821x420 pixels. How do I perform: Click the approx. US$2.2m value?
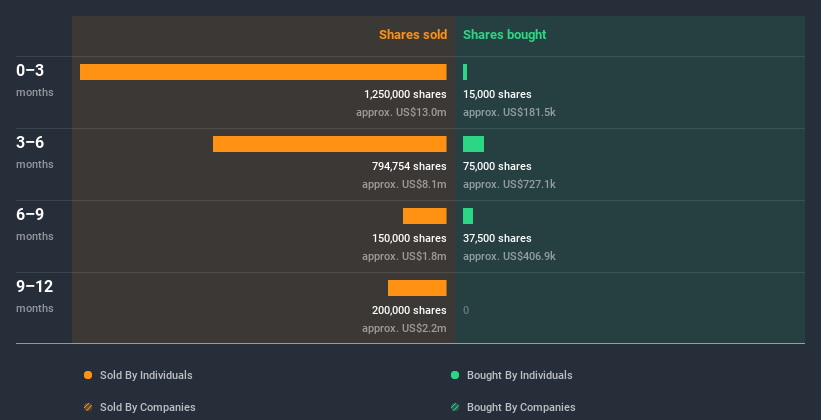[404, 328]
